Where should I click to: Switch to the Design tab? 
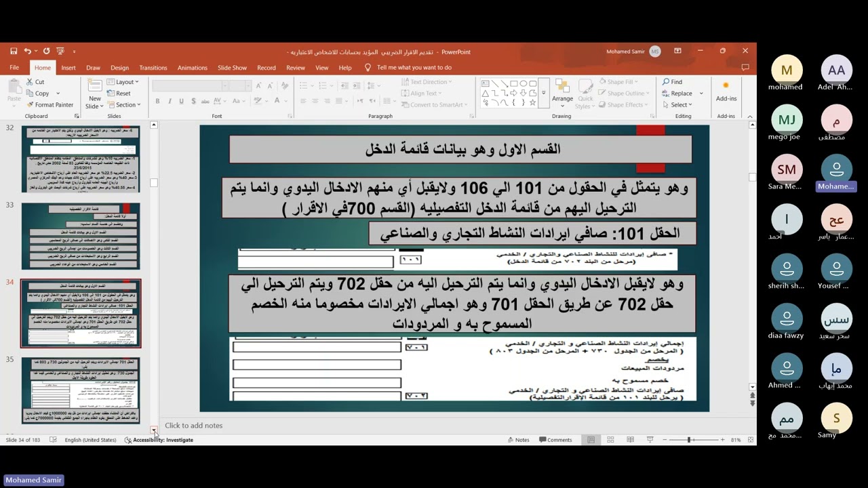click(119, 68)
